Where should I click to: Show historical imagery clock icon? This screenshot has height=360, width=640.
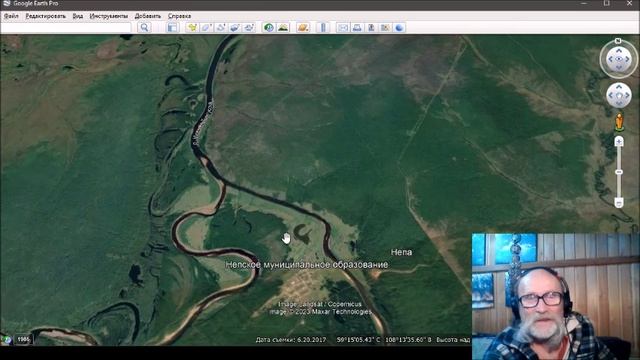point(269,27)
